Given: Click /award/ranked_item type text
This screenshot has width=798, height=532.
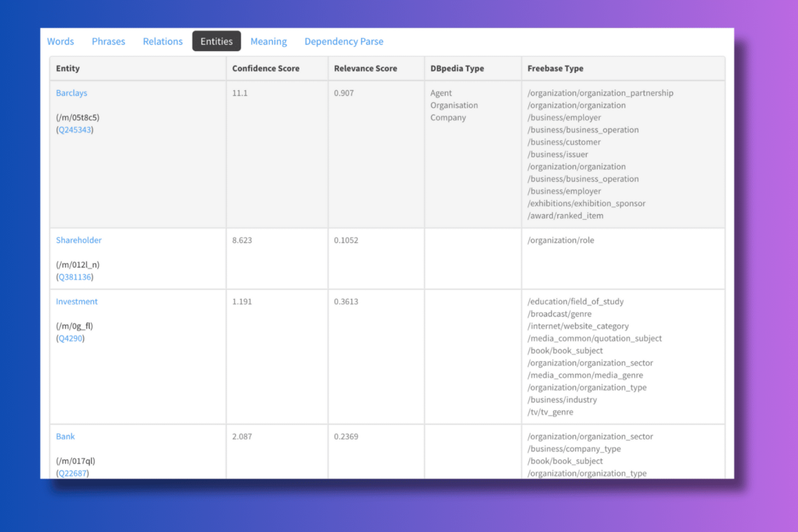Looking at the screenshot, I should coord(566,216).
